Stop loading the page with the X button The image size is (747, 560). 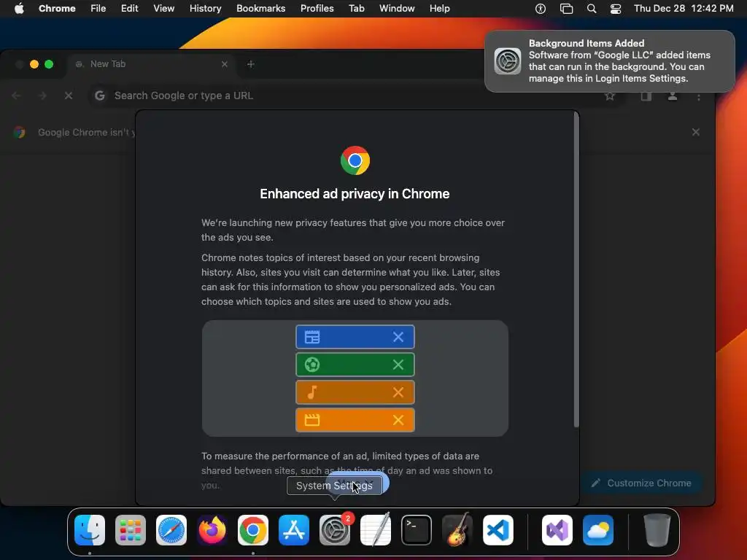click(69, 96)
